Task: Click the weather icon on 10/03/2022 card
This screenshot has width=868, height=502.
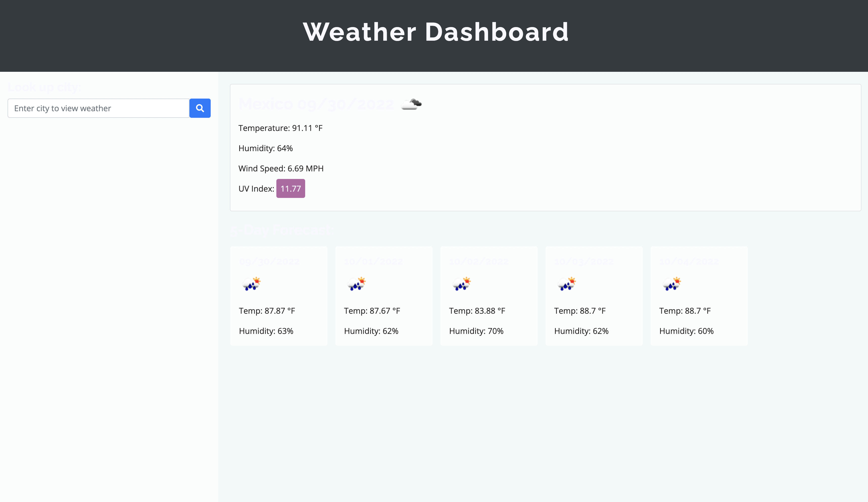Action: [567, 283]
